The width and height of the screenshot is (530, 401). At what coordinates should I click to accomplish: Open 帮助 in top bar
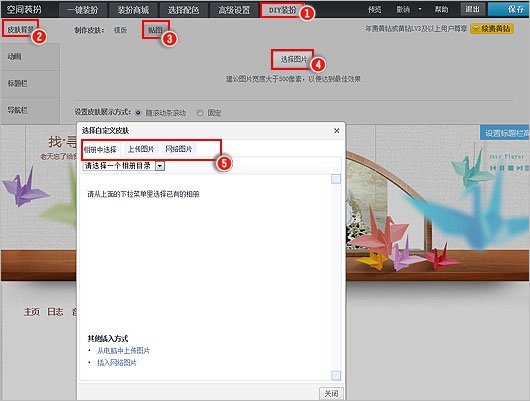click(x=441, y=9)
